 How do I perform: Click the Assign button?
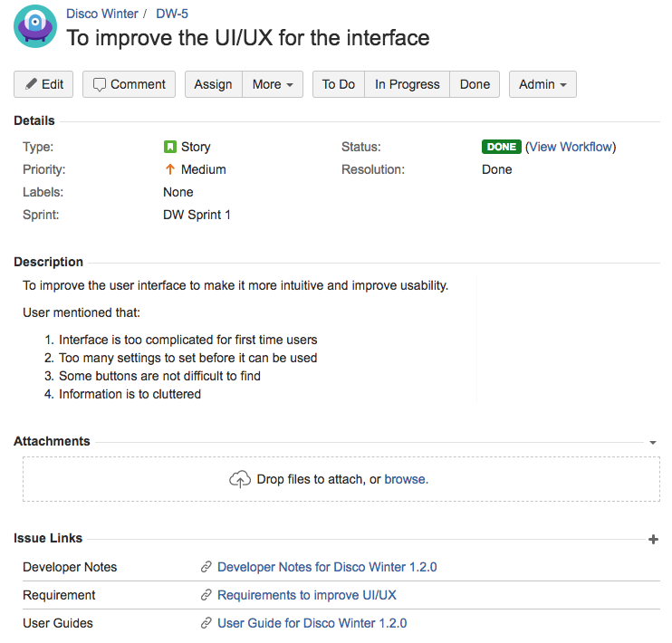click(213, 84)
